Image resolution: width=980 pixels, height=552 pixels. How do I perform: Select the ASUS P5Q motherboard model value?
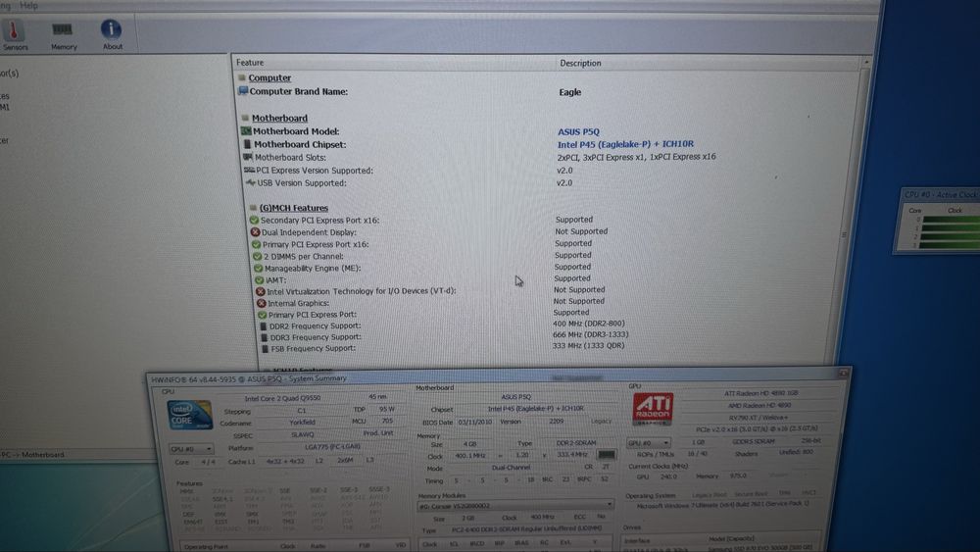578,132
